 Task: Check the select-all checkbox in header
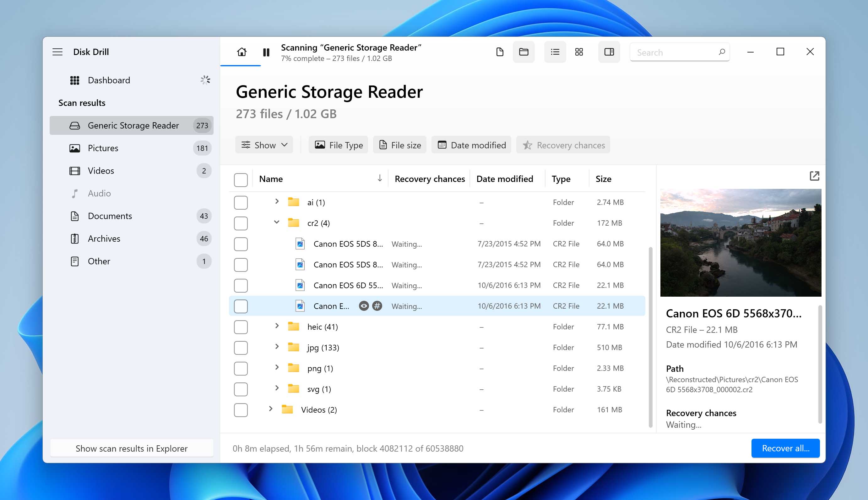pos(241,179)
